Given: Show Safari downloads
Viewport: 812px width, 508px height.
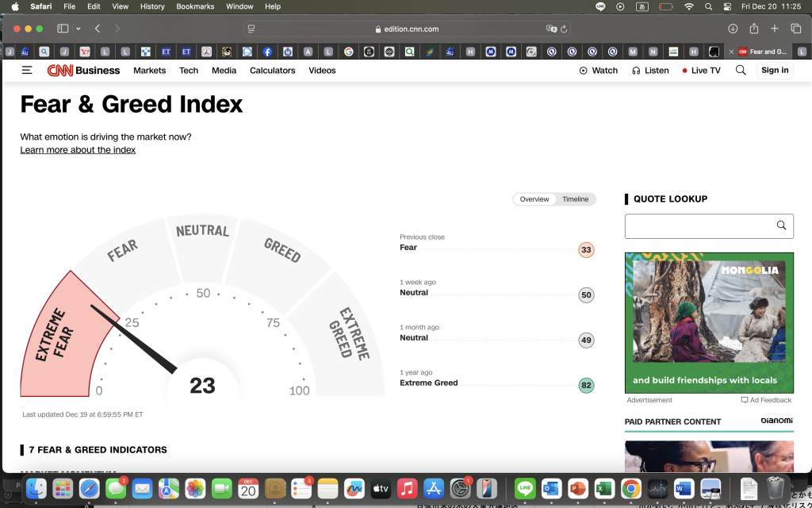Looking at the screenshot, I should [733, 29].
